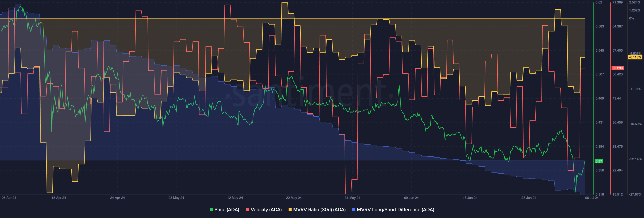Select the 22 May 24 date label
This screenshot has height=218, width=644.
click(x=294, y=198)
